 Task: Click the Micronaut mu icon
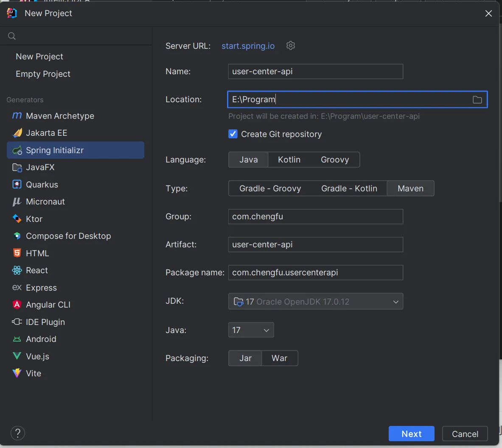tap(17, 202)
